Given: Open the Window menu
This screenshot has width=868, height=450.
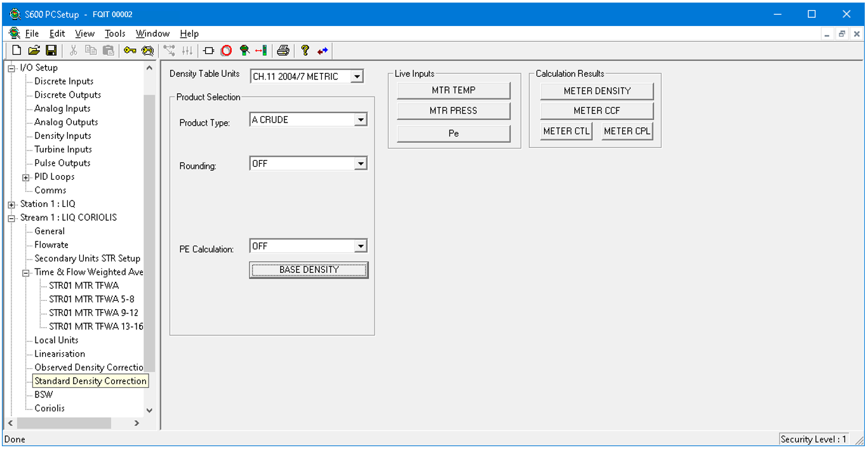Looking at the screenshot, I should [x=152, y=34].
